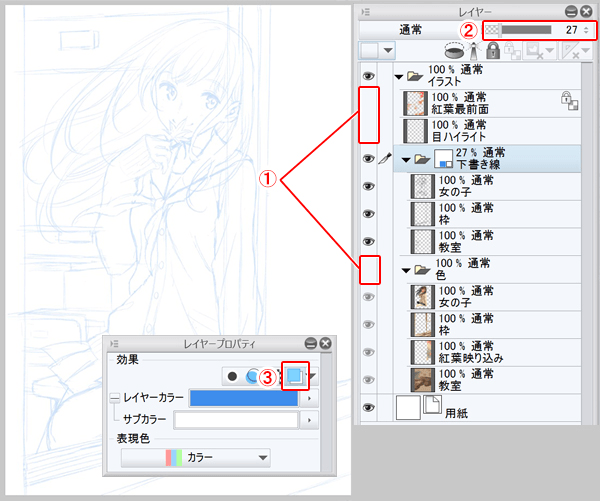600x501 pixels.
Task: Click thumbnail of 女の子 in 色 folder
Action: click(422, 297)
